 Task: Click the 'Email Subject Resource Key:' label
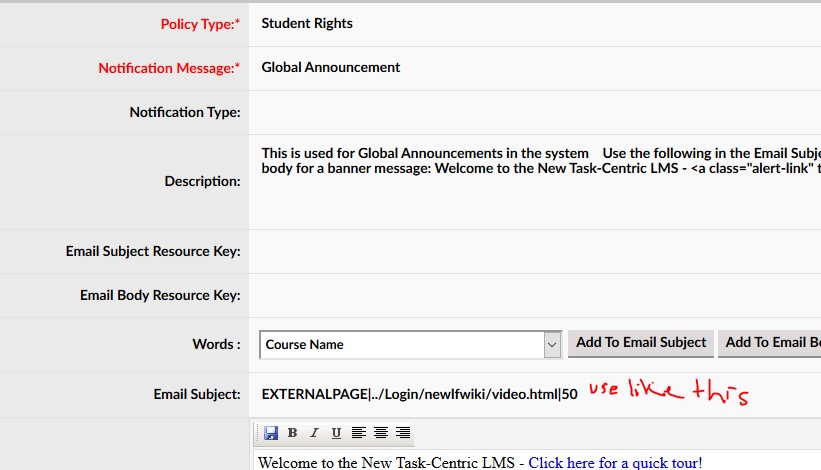tap(153, 251)
